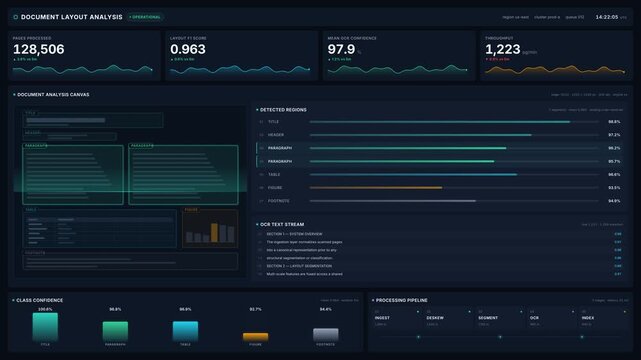Select the Paragraph row with 99.2%
Viewport: 641px width, 360px height.
point(440,148)
